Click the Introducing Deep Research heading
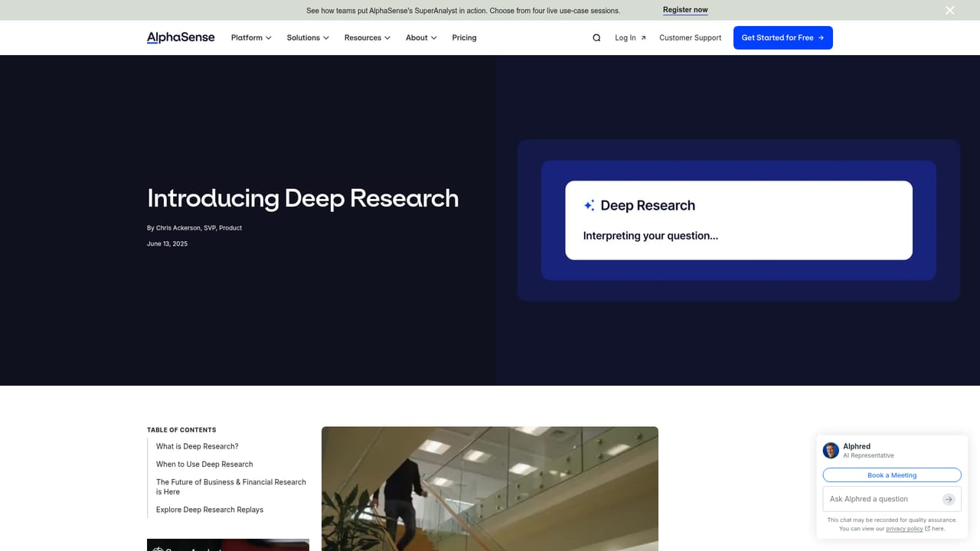This screenshot has width=980, height=551. 303,198
